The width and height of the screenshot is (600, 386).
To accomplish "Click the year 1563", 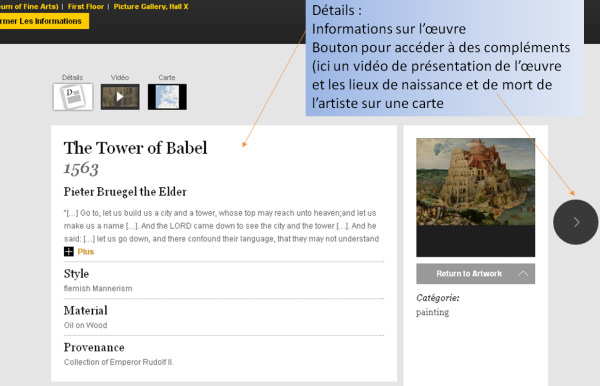I will pos(81,168).
